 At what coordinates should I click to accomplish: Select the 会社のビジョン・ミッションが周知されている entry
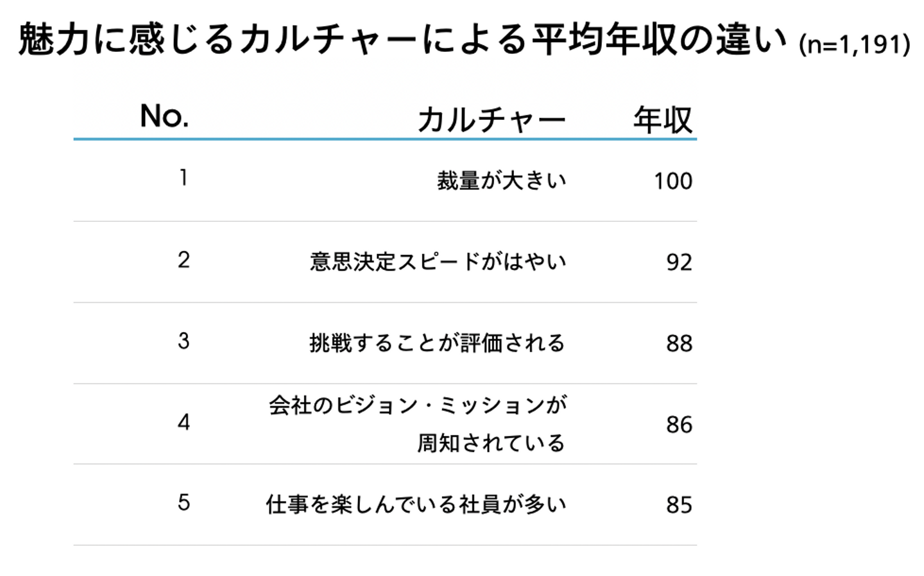(418, 423)
